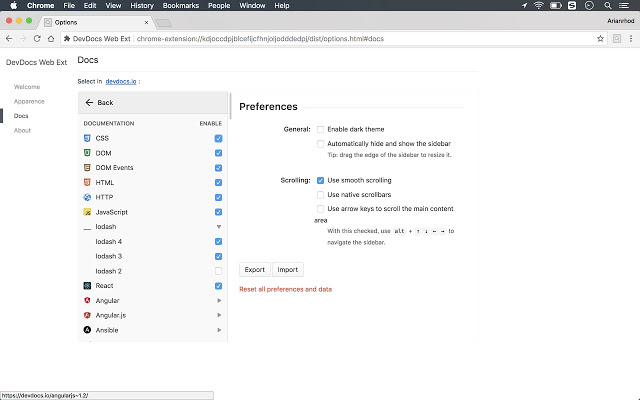The image size is (640, 400).
Task: Click the Angular.js shield icon
Action: click(x=87, y=315)
